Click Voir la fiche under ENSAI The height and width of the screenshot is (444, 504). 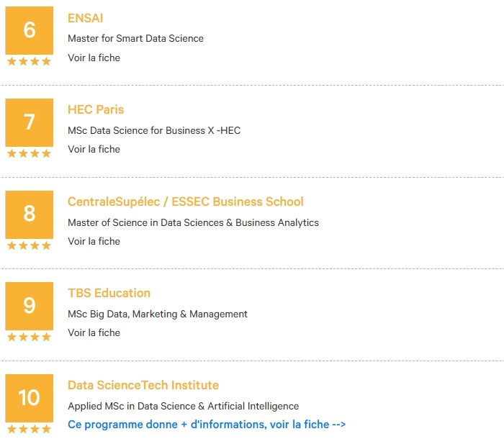coord(94,58)
